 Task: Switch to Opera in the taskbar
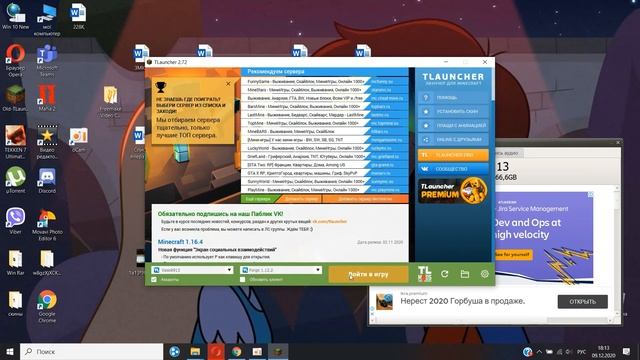[x=216, y=351]
